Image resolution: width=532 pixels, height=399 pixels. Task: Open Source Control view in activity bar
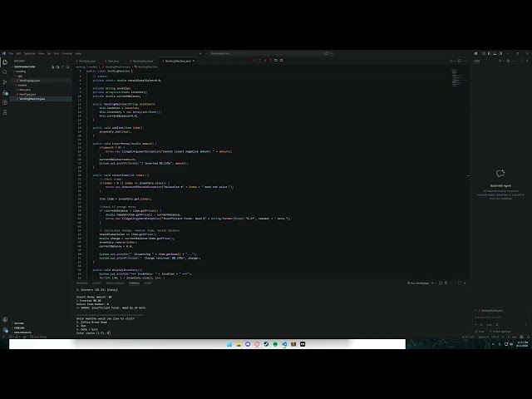[x=5, y=82]
